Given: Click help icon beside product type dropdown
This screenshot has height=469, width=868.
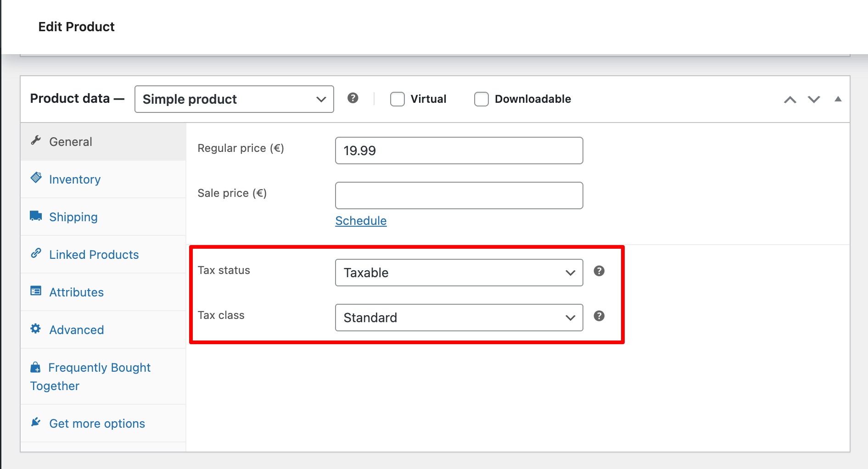Looking at the screenshot, I should pyautogui.click(x=353, y=98).
